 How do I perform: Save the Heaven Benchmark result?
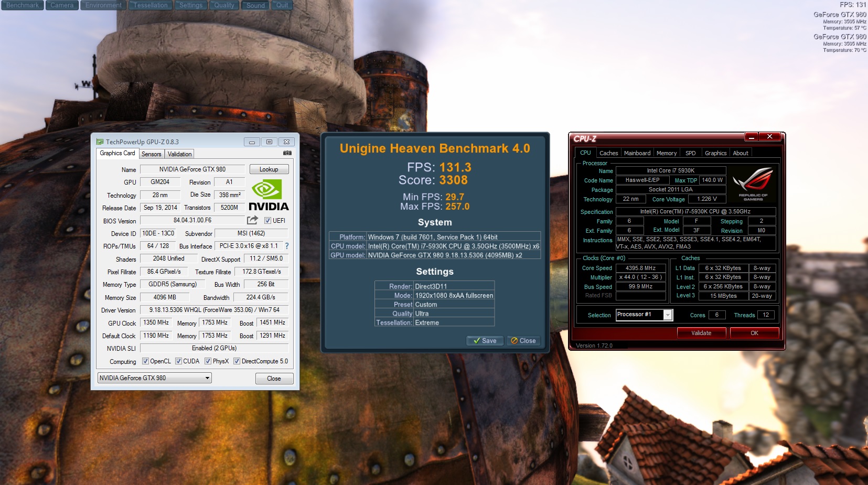(x=485, y=341)
